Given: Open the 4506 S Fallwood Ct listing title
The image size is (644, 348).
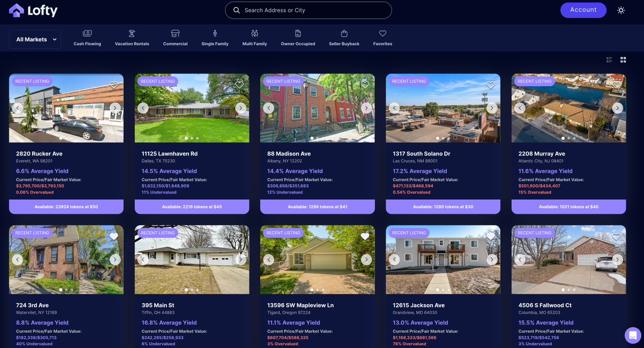Looking at the screenshot, I should (x=545, y=305).
